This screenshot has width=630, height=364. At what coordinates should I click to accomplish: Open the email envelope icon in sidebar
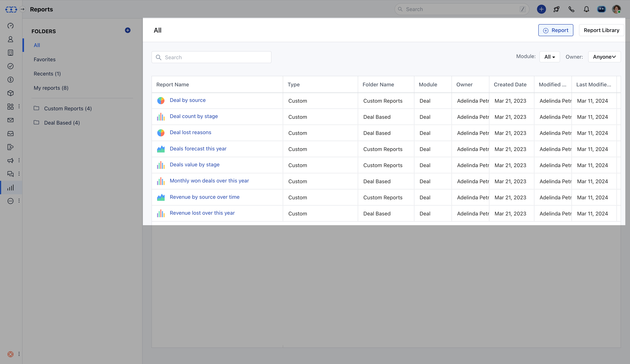click(10, 120)
